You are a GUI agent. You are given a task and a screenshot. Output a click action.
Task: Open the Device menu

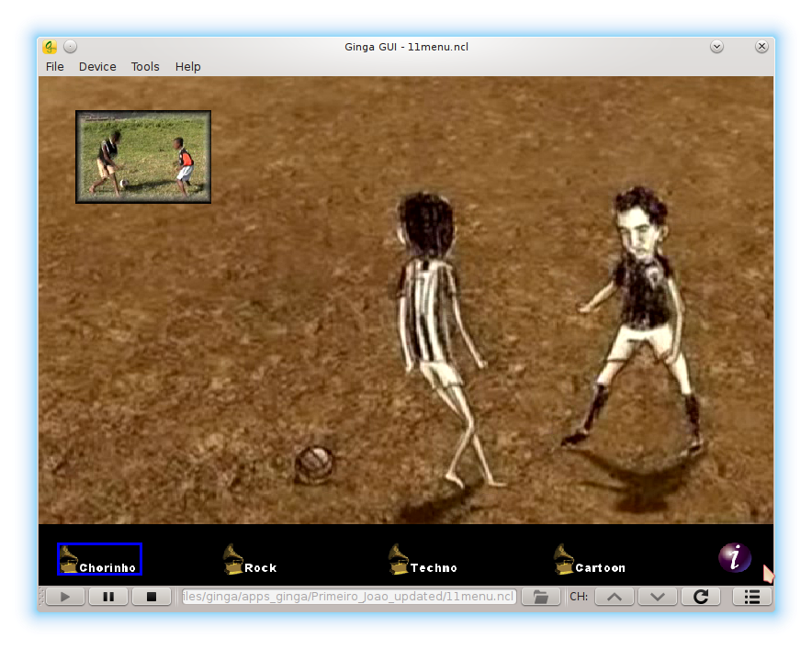tap(97, 67)
